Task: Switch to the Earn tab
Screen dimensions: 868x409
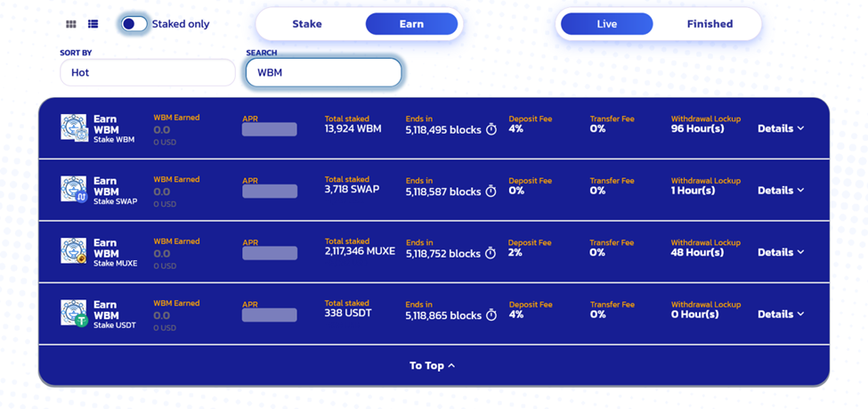Action: [411, 24]
